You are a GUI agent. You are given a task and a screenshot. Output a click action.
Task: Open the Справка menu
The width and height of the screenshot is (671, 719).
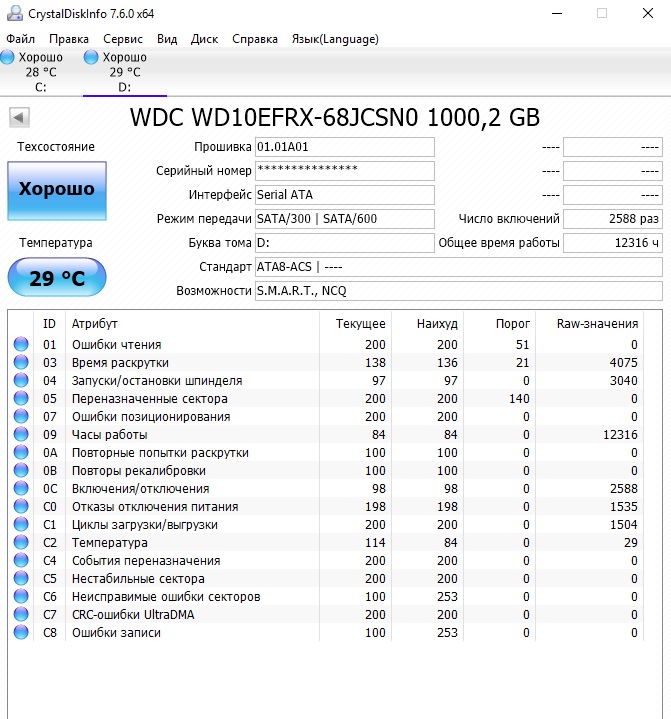coord(255,39)
